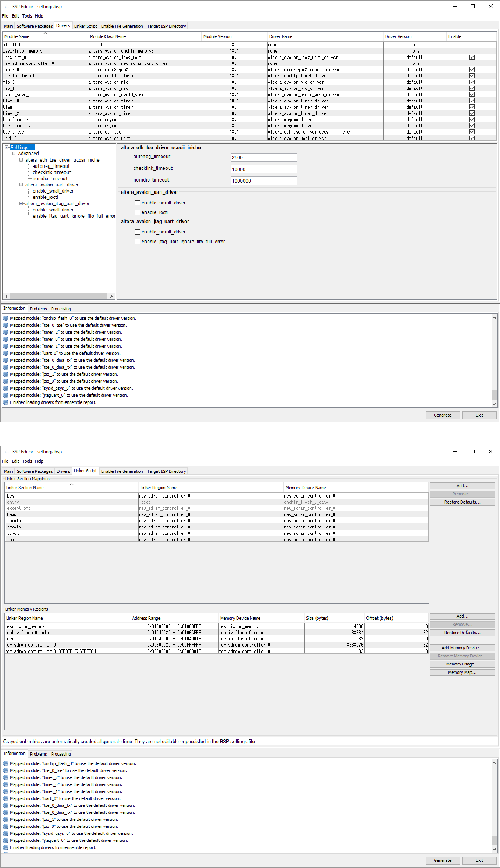This screenshot has width=500, height=868.
Task: Click the sort arrow above the Module Name column
Action: tap(45, 33)
